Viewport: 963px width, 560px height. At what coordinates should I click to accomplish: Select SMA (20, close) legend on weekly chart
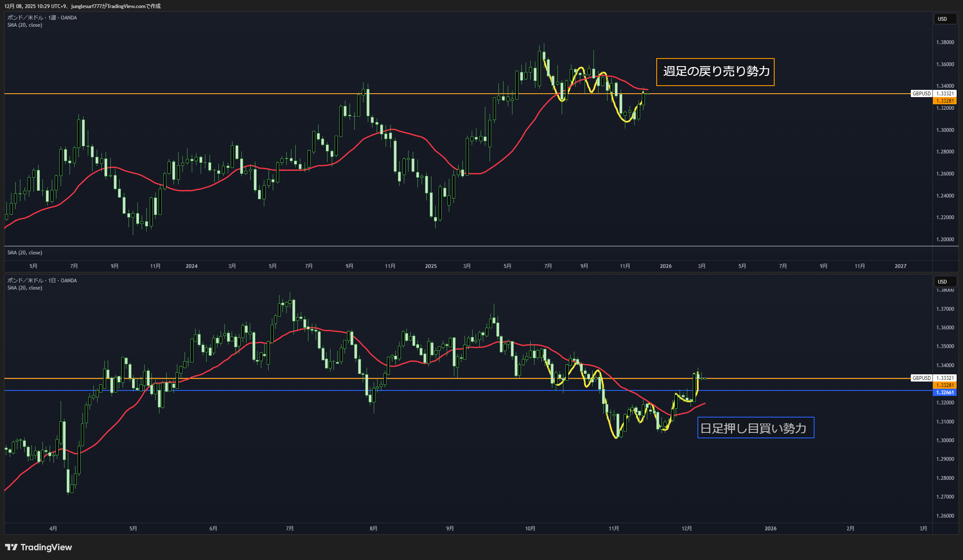pyautogui.click(x=25, y=25)
